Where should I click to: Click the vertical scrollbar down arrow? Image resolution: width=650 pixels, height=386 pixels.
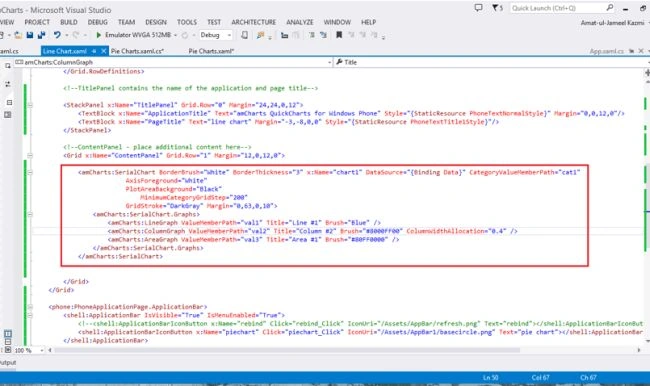[x=648, y=342]
